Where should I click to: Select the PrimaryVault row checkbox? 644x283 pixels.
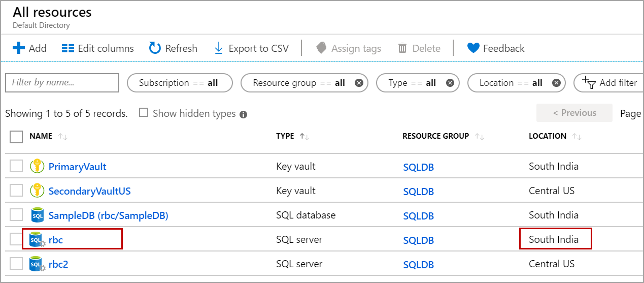coord(16,166)
